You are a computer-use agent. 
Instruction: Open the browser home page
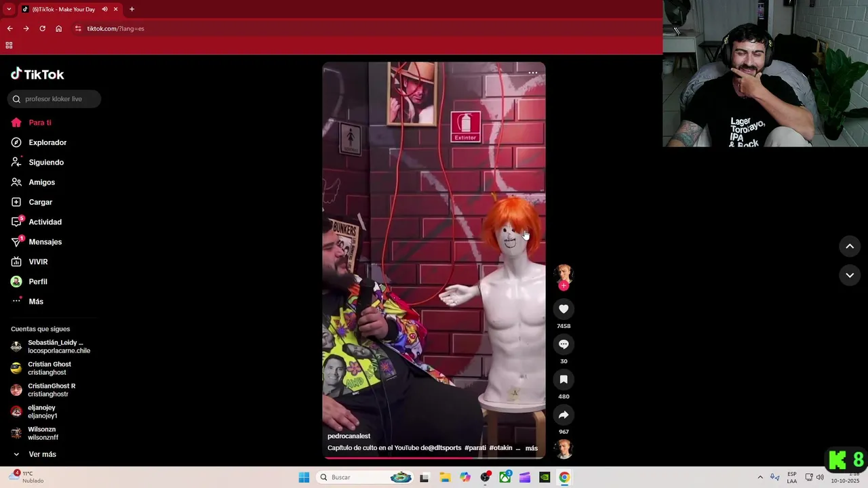58,28
